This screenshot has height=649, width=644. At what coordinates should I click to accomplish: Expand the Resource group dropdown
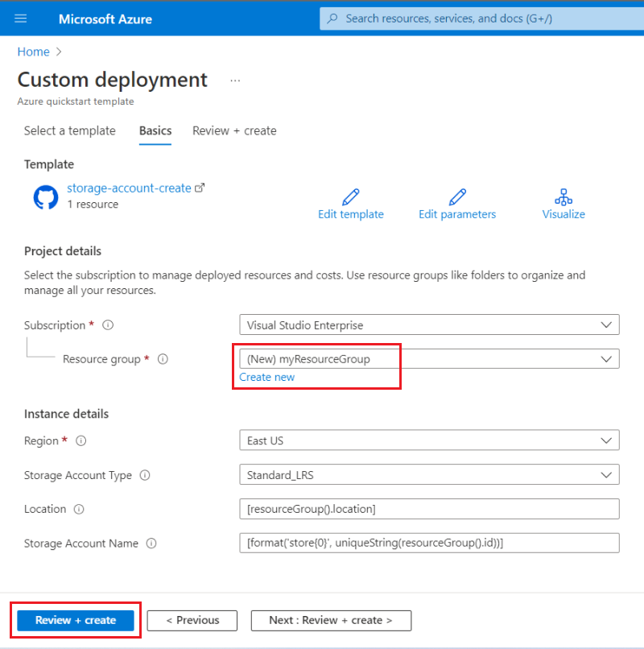coord(429,359)
